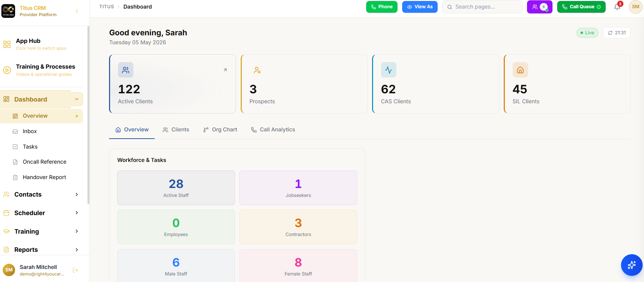This screenshot has width=644, height=282.
Task: Click the Prospects person-search icon
Action: (x=257, y=70)
